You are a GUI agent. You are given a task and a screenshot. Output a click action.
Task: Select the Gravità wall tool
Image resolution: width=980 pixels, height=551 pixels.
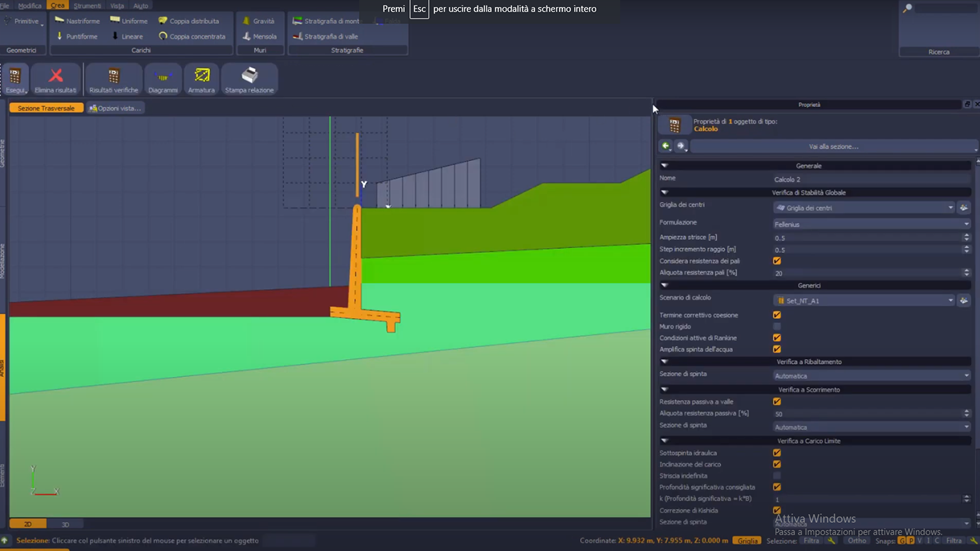point(259,21)
